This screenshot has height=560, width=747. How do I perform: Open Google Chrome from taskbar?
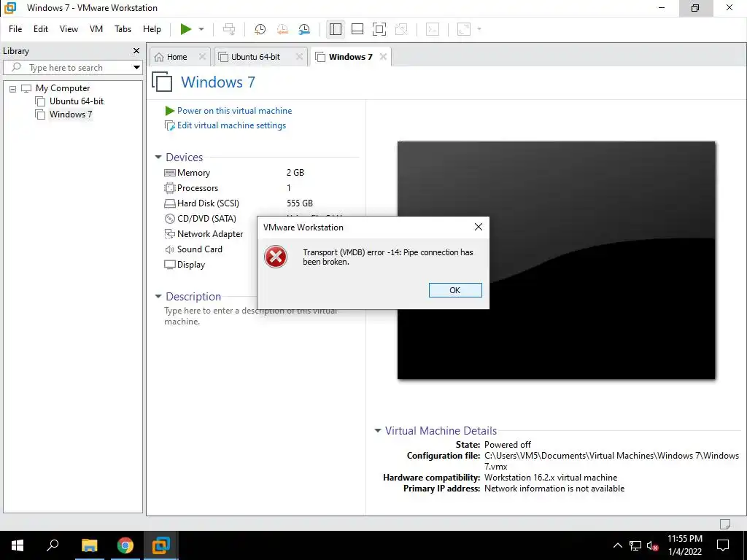pyautogui.click(x=125, y=545)
